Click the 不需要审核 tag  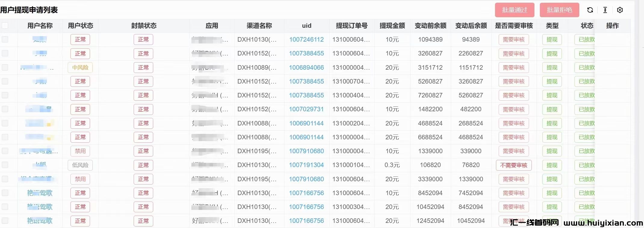(x=513, y=165)
